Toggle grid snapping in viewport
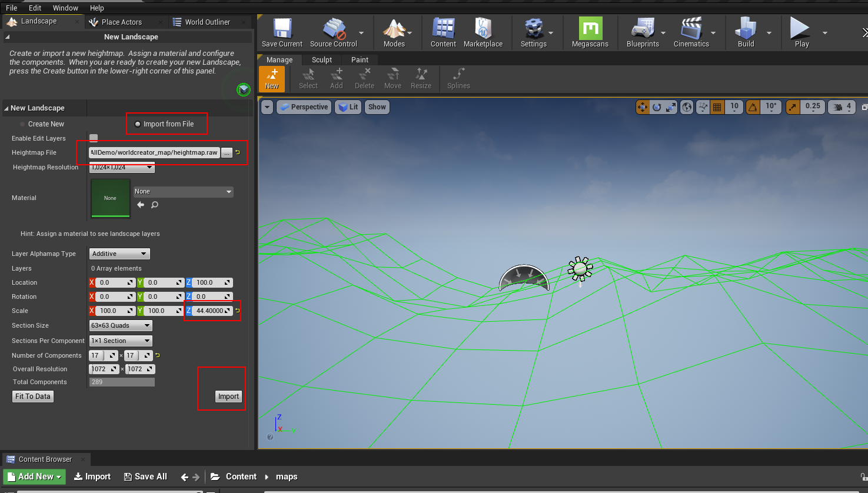 (717, 107)
